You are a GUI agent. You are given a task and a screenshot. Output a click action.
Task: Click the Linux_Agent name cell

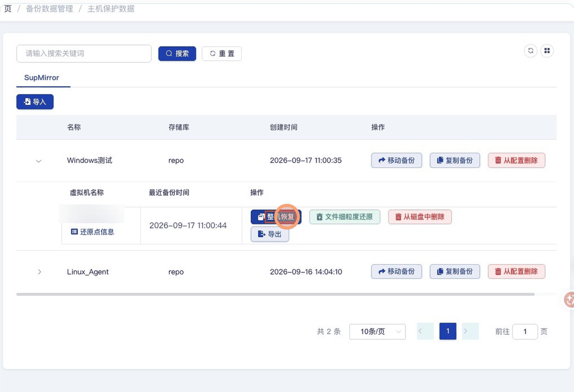coord(88,272)
